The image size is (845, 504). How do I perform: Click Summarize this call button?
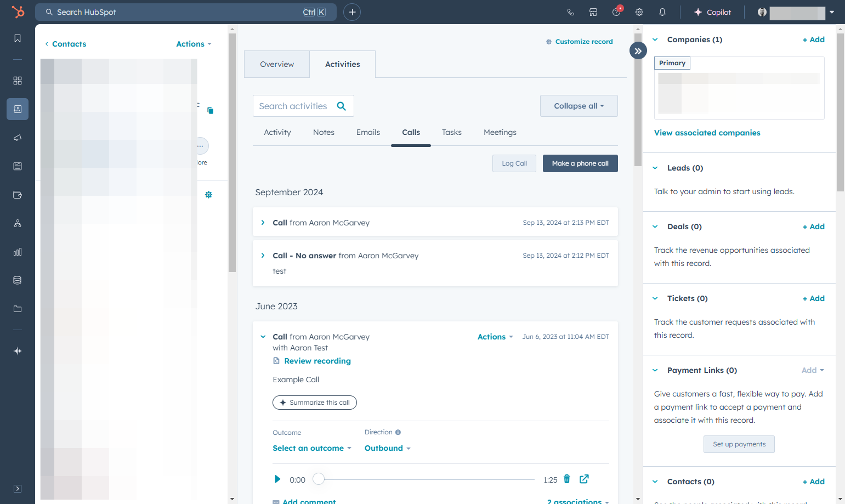click(315, 403)
